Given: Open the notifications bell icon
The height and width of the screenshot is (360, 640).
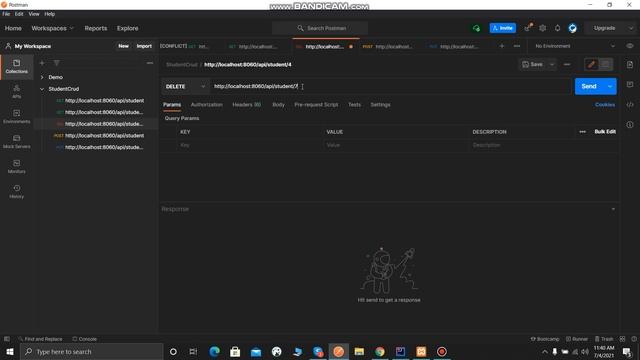Looking at the screenshot, I should 558,28.
